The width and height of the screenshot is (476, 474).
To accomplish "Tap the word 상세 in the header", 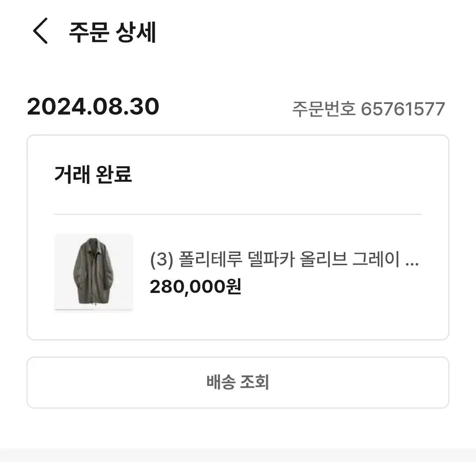I will [136, 32].
